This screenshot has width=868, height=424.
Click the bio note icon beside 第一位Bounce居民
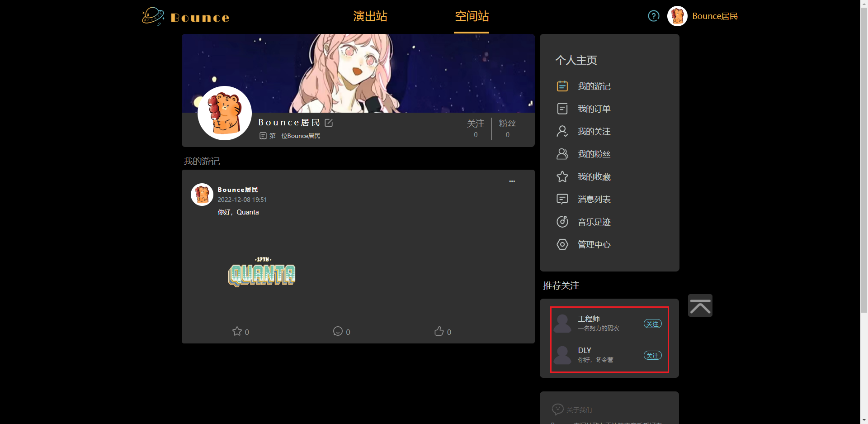(x=263, y=136)
